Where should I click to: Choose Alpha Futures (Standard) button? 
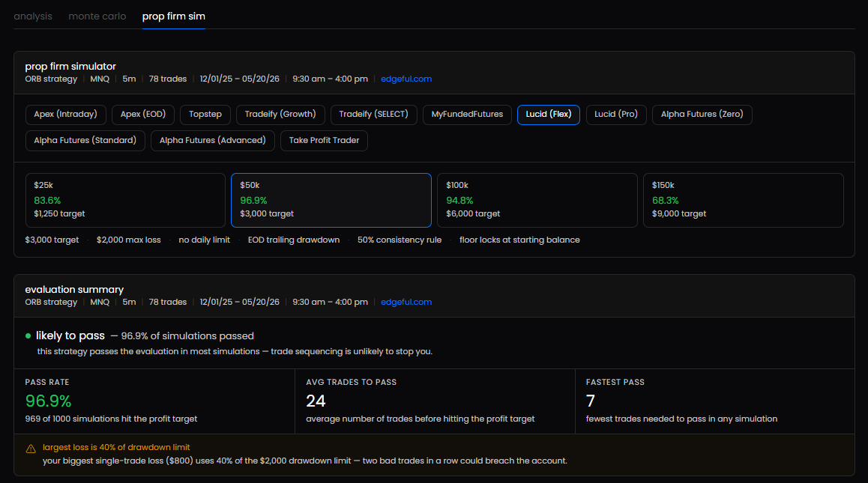tap(85, 141)
